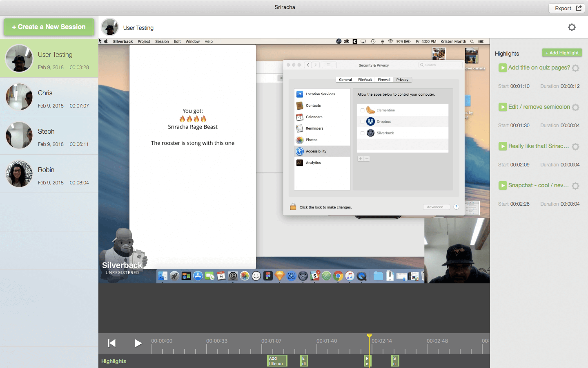This screenshot has width=588, height=368.
Task: Select the 'Add title on' timeline marker
Action: click(x=277, y=361)
